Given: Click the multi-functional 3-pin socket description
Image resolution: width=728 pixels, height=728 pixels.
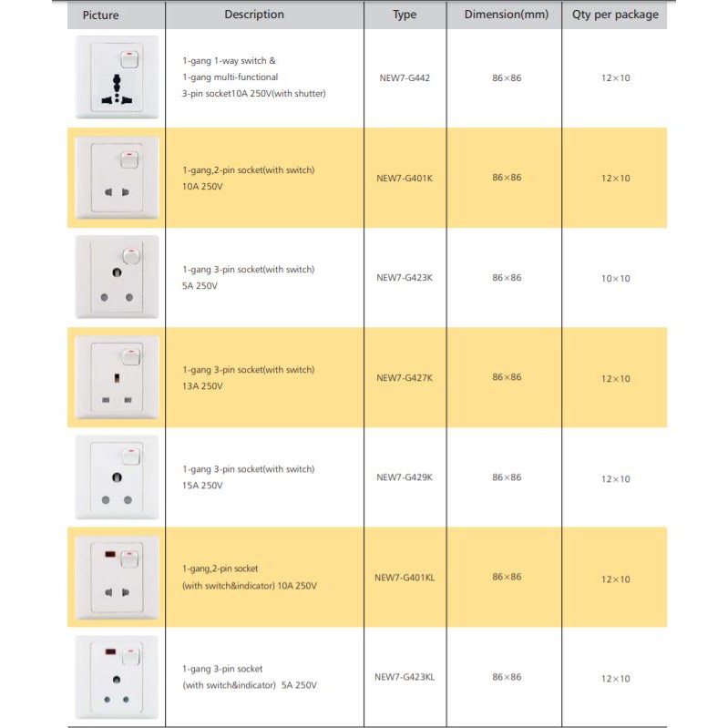Looking at the screenshot, I should coord(253,77).
